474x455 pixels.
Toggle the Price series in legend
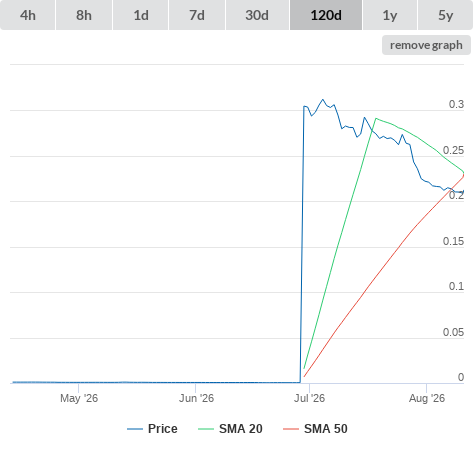pyautogui.click(x=152, y=429)
